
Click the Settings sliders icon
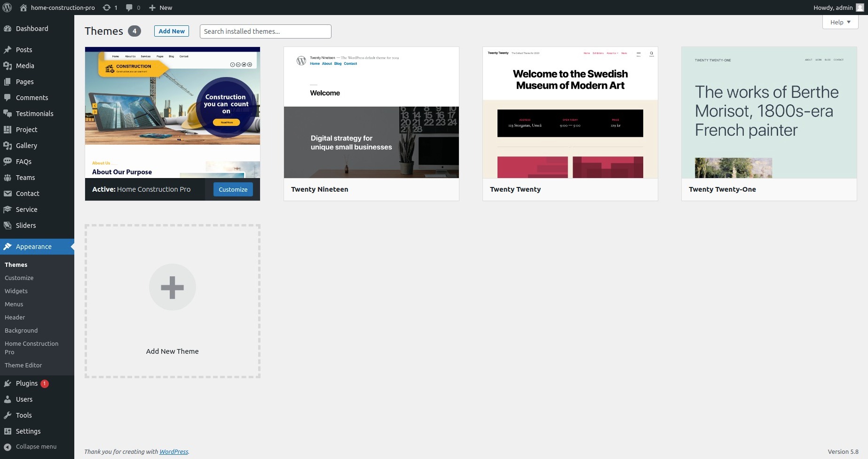pos(8,431)
